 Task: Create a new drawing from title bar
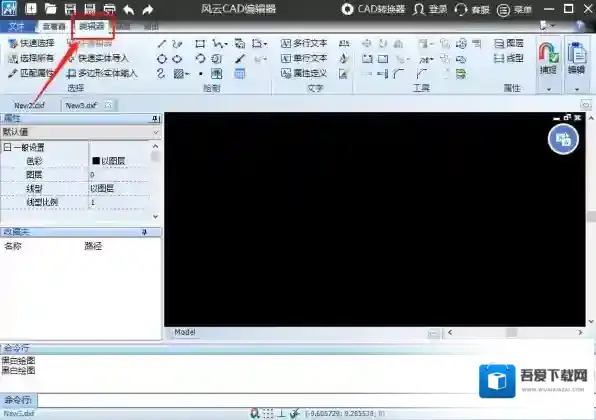[x=31, y=8]
